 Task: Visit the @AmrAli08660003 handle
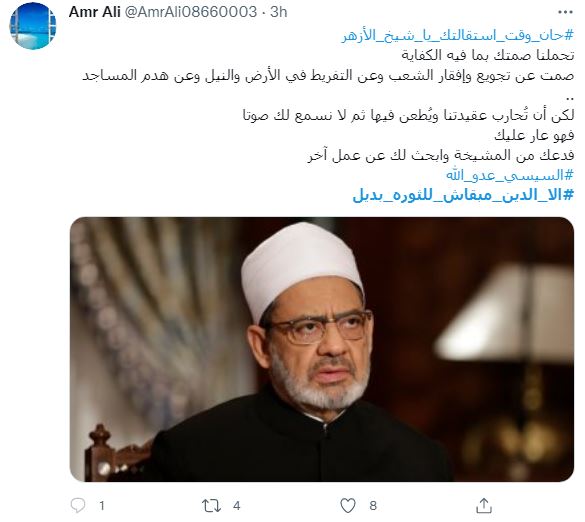click(190, 12)
